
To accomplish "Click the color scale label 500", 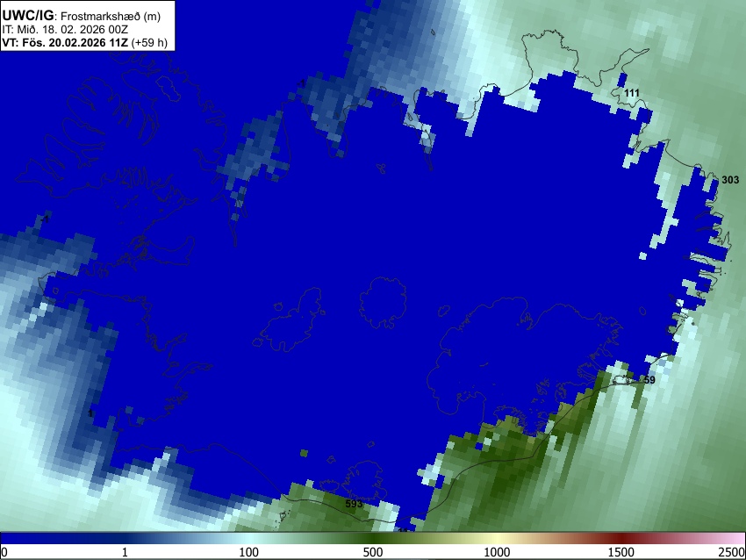I will [372, 552].
